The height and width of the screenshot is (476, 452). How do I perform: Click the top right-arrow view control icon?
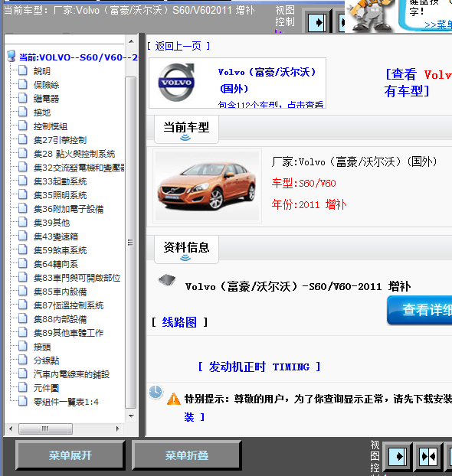[x=317, y=22]
